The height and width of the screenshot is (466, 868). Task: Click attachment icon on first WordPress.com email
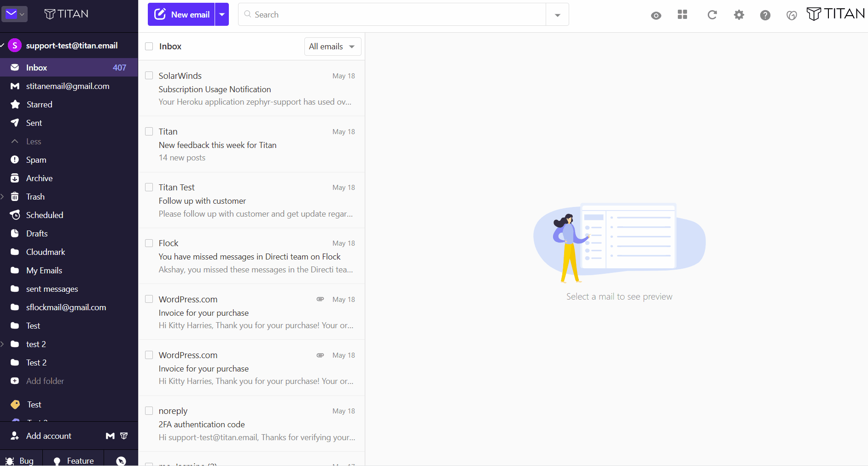coord(320,299)
